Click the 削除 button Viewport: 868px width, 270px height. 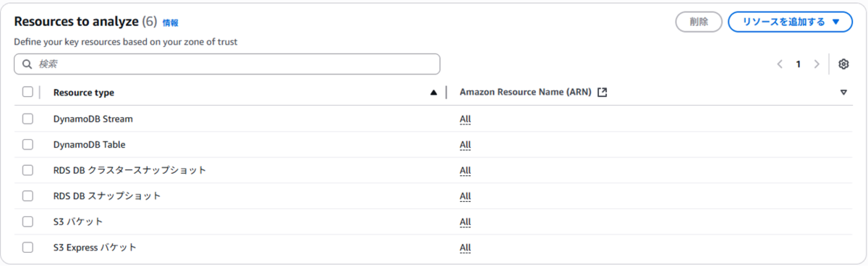coord(699,22)
